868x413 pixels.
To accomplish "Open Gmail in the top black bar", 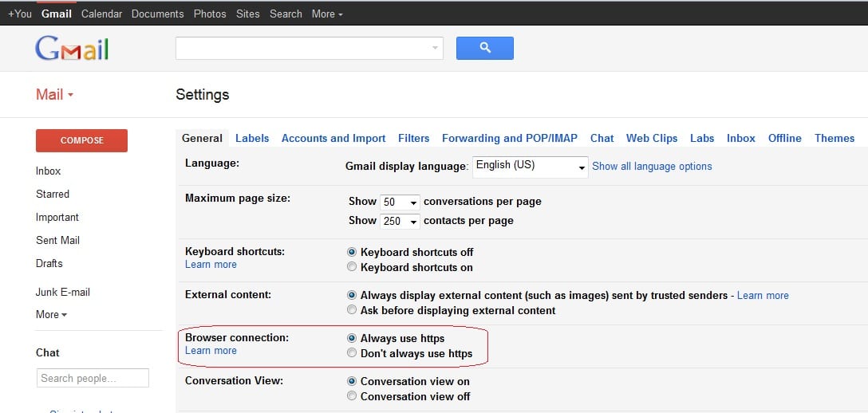I will [57, 14].
